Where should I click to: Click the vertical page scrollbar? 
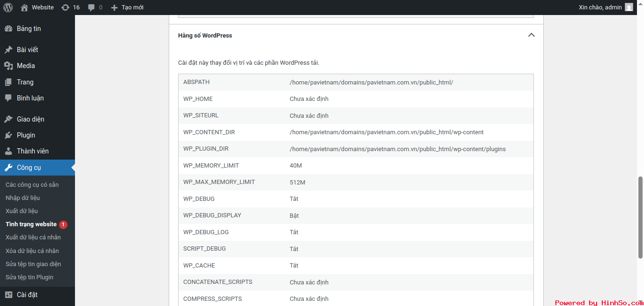click(x=640, y=217)
